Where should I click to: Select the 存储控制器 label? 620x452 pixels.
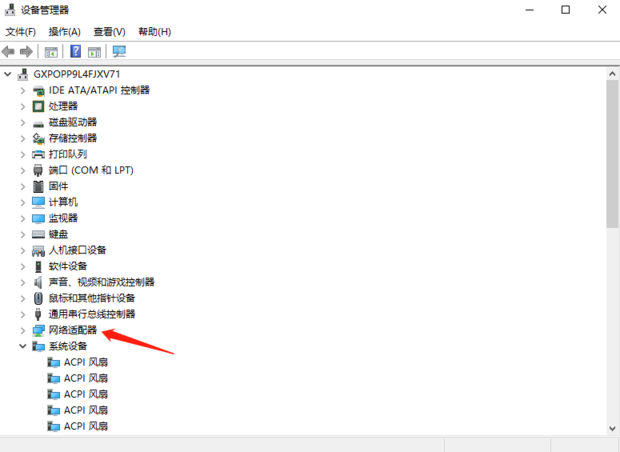[73, 138]
